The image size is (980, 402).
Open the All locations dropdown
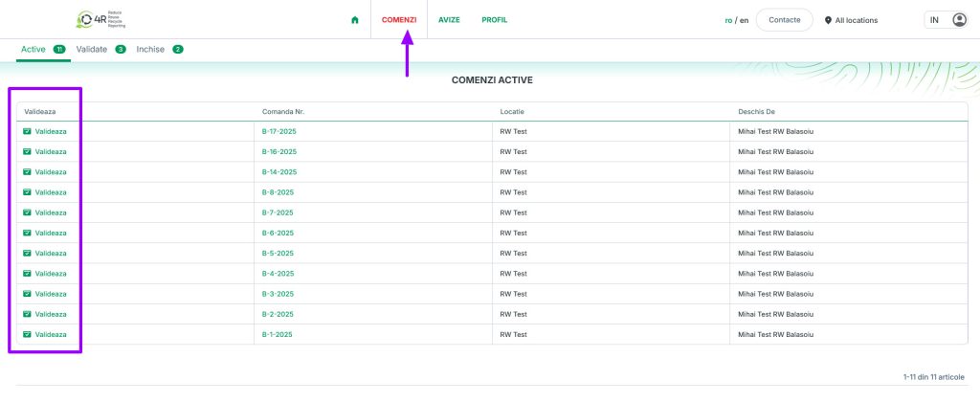point(856,20)
